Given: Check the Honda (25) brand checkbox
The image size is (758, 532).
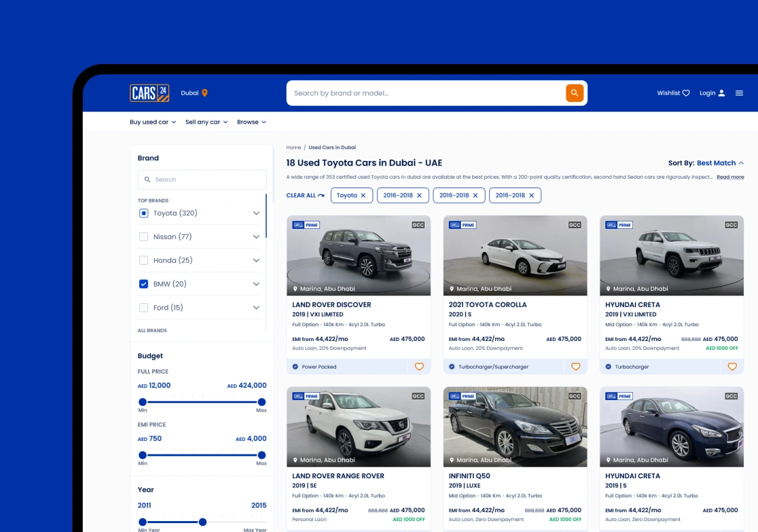Looking at the screenshot, I should (144, 260).
